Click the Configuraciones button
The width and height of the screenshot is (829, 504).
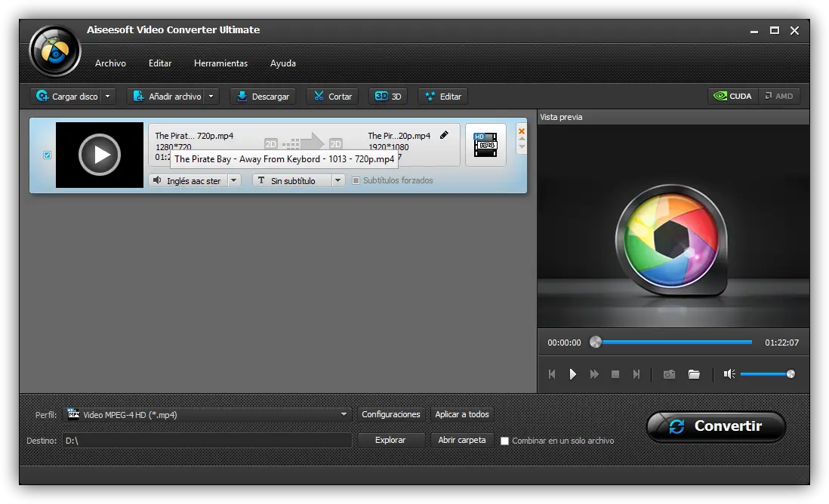click(x=390, y=414)
